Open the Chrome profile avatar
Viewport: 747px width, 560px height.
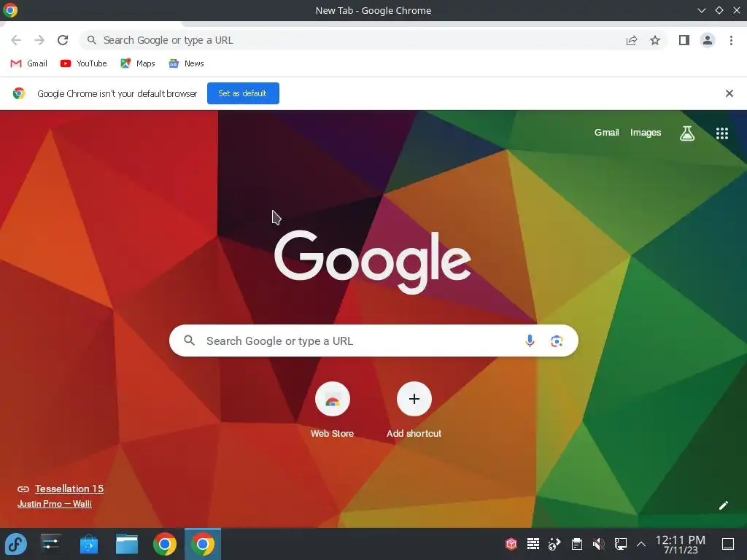(x=708, y=41)
